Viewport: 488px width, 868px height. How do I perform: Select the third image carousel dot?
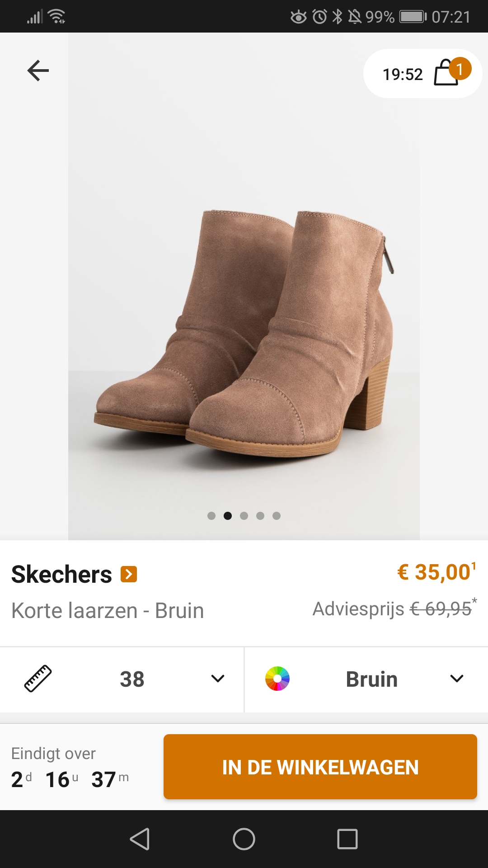(x=244, y=516)
